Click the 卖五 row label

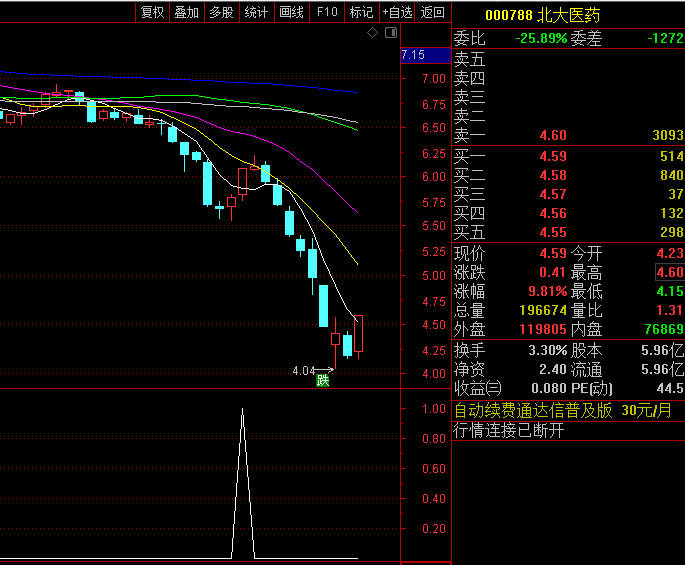(x=469, y=59)
